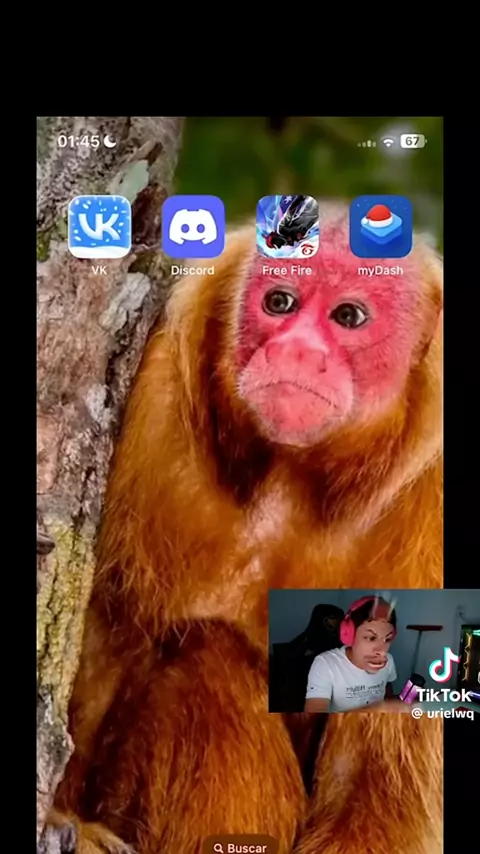Click the TikTok wordmark text
Viewport: 480px width, 854px height.
443,695
